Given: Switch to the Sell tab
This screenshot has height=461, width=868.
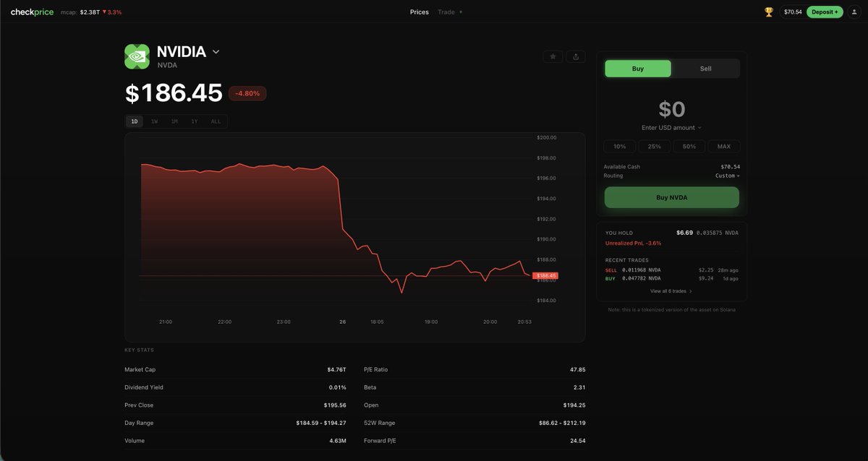Looking at the screenshot, I should [x=705, y=68].
